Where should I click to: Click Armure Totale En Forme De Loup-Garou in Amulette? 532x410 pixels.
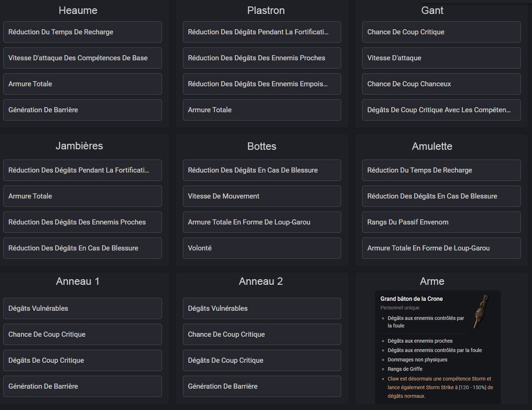pos(441,248)
